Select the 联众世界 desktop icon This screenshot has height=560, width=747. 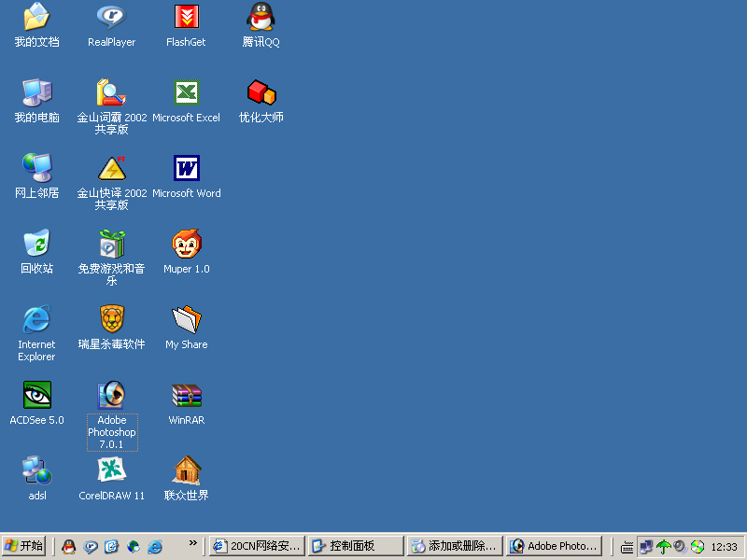[x=186, y=470]
